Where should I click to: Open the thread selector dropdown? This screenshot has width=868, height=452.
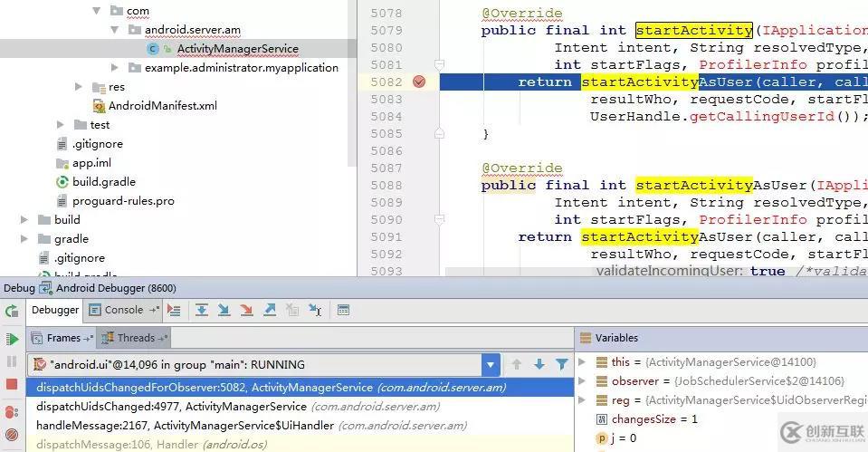pos(491,365)
